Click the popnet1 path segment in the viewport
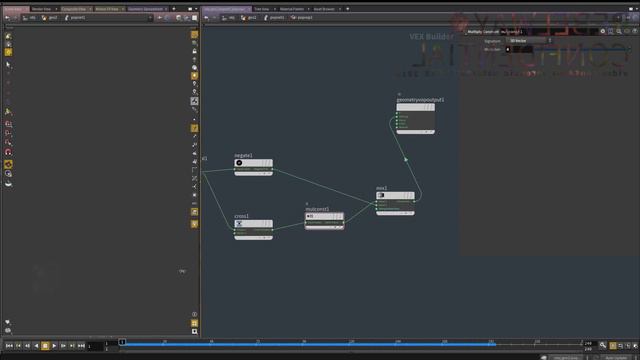 pyautogui.click(x=75, y=18)
